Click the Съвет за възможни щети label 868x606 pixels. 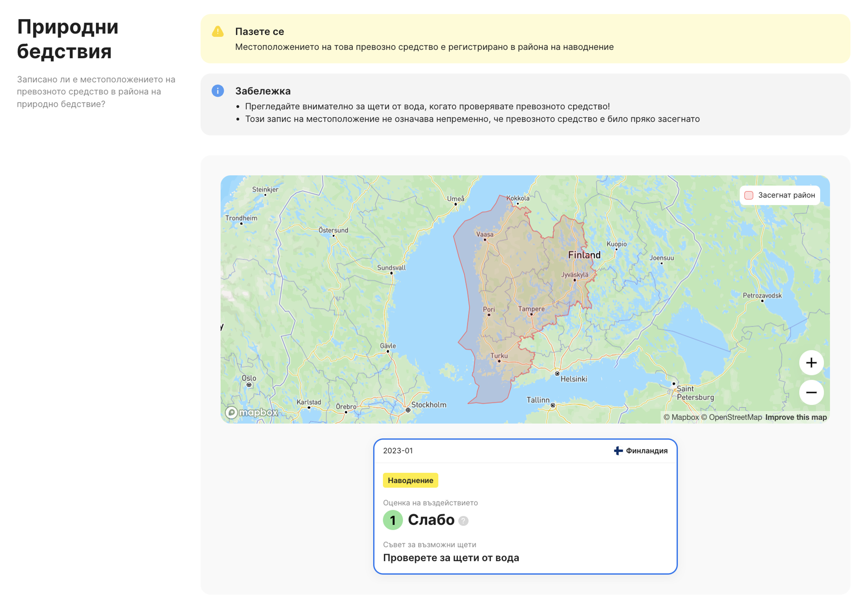(x=429, y=545)
